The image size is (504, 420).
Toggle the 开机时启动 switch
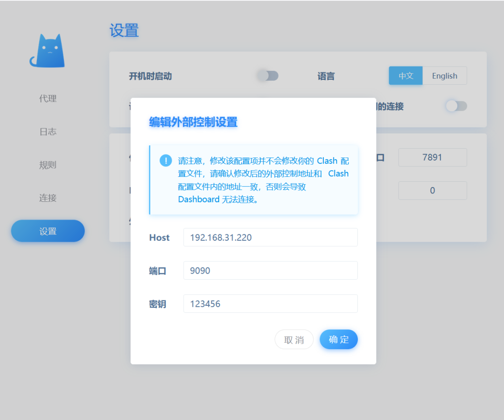tap(268, 76)
